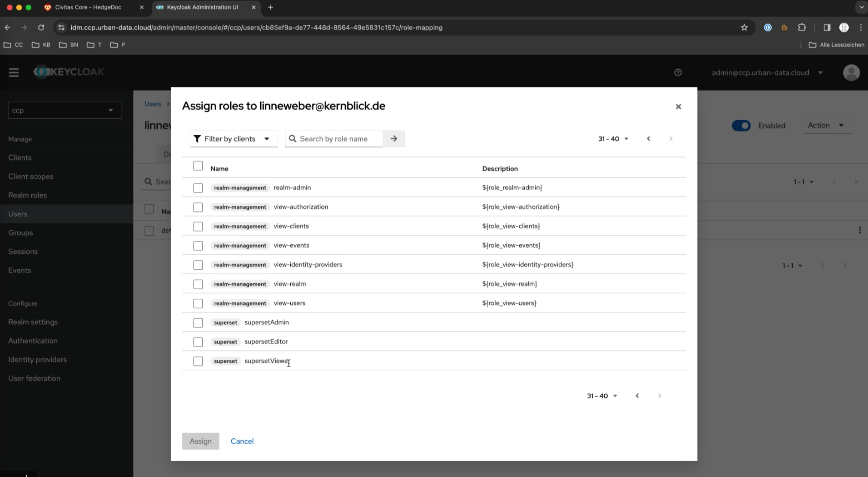Open the help question mark icon
The width and height of the screenshot is (868, 477).
(x=678, y=73)
